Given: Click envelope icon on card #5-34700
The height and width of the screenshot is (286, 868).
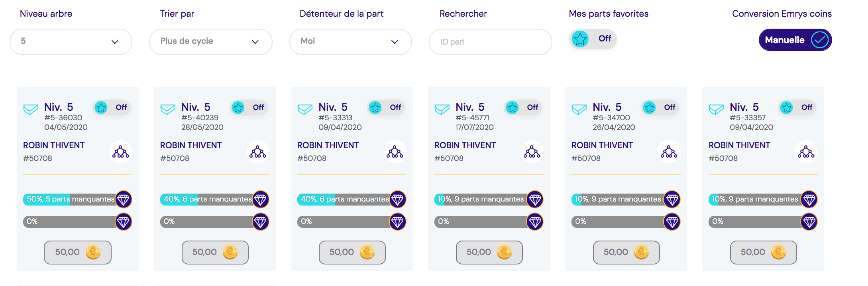Looking at the screenshot, I should (579, 109).
